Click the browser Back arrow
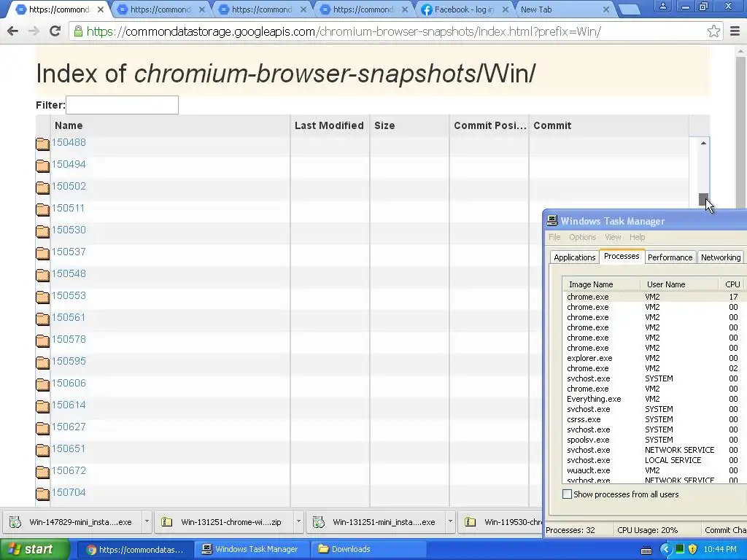The image size is (747, 560). coord(13,31)
